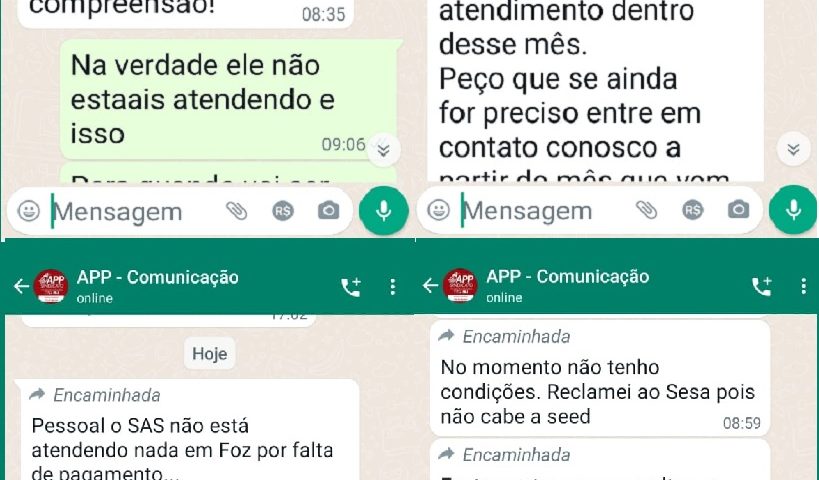This screenshot has height=480, width=819.
Task: Open emoji picker in left chat
Action: (x=29, y=211)
